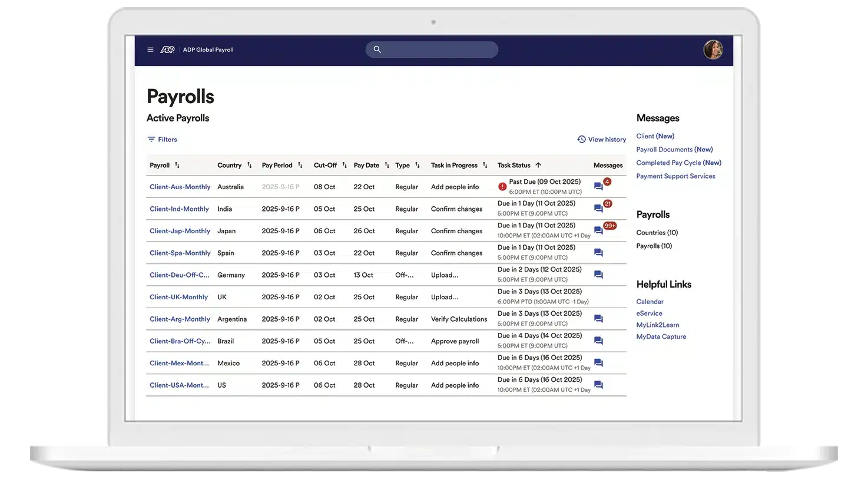Open the profile avatar menu
The width and height of the screenshot is (868, 479).
713,49
